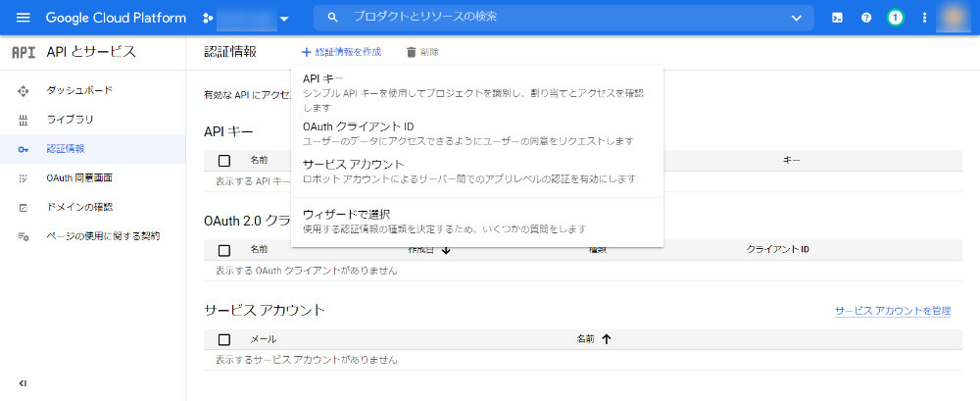Sort OAuth table by 作成日 arrow
Screen dimensions: 980x401
[446, 250]
